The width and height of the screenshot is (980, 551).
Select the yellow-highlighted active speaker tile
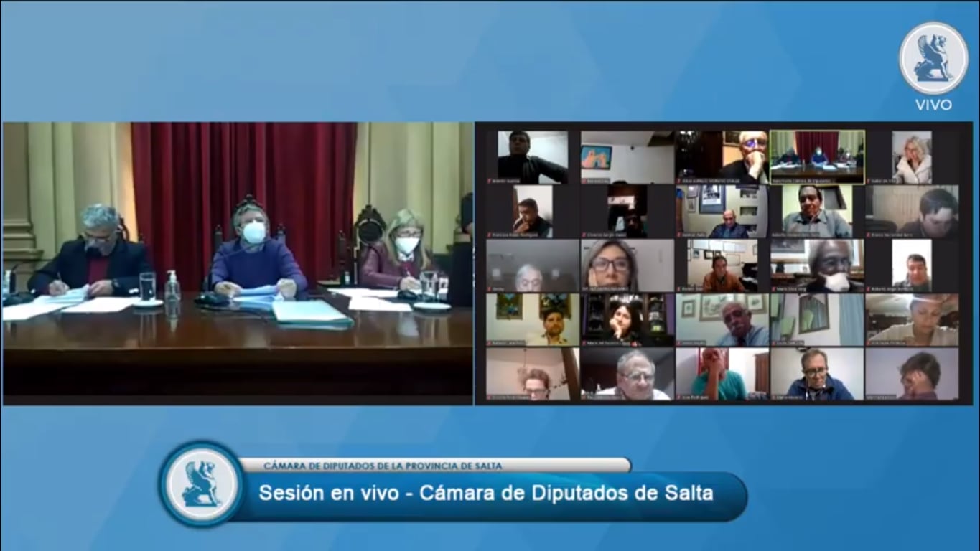[x=817, y=156]
